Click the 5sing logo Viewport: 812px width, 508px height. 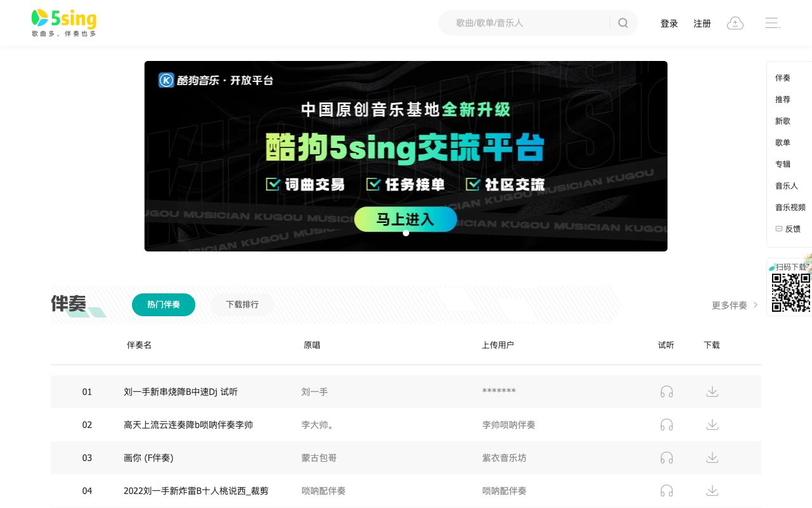pyautogui.click(x=63, y=22)
